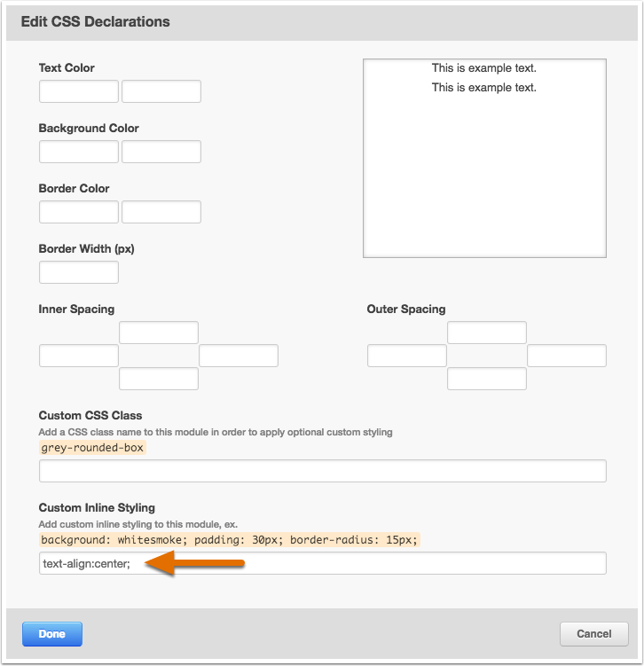Click the Outer Spacing top field
The image size is (644, 666).
[487, 333]
